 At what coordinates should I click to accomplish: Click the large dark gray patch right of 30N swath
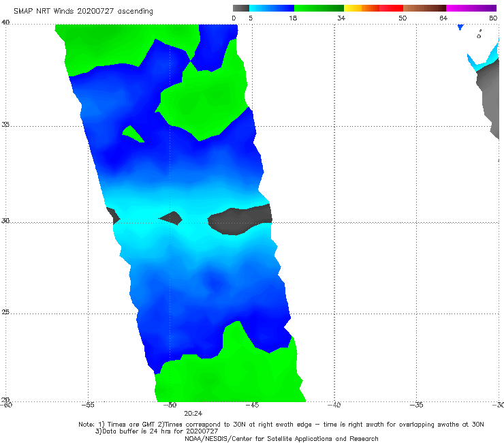pyautogui.click(x=240, y=220)
